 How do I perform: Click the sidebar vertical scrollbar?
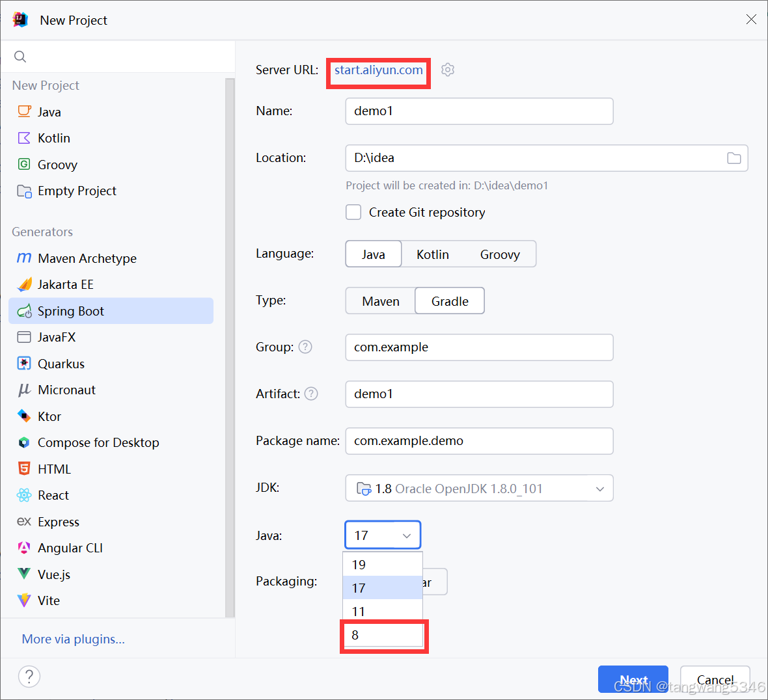(230, 347)
